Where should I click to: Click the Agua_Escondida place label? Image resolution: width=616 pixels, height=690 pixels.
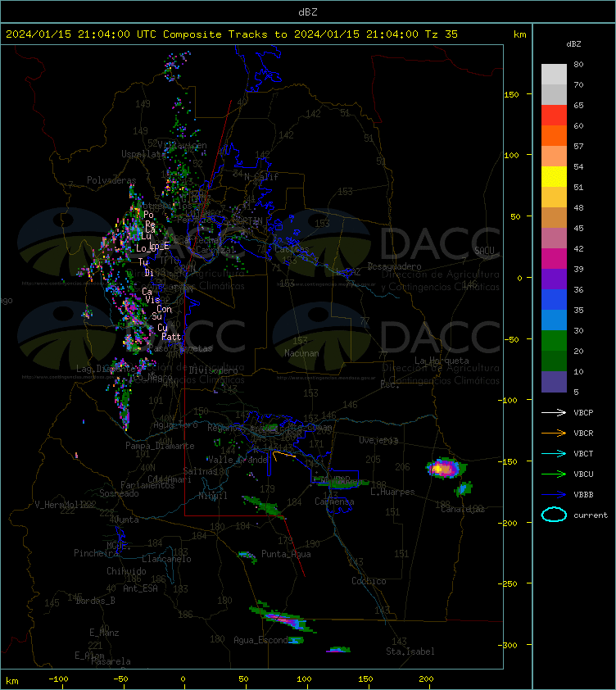[261, 640]
